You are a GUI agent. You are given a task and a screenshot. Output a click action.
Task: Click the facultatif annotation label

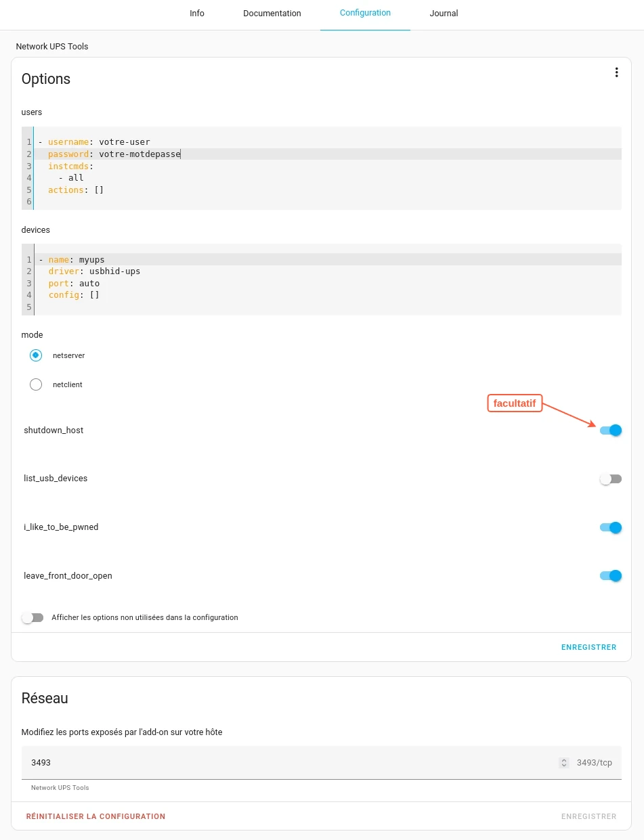[515, 403]
